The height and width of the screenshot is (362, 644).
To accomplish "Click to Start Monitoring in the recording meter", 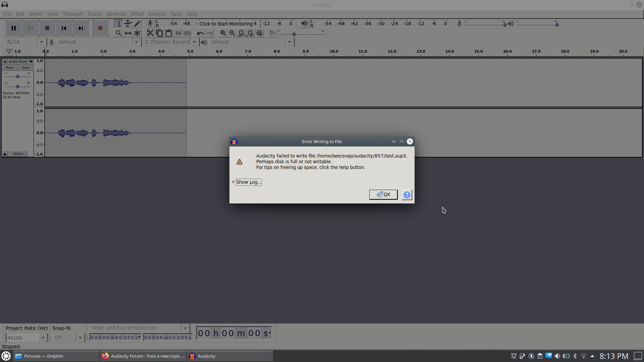I will pos(227,23).
